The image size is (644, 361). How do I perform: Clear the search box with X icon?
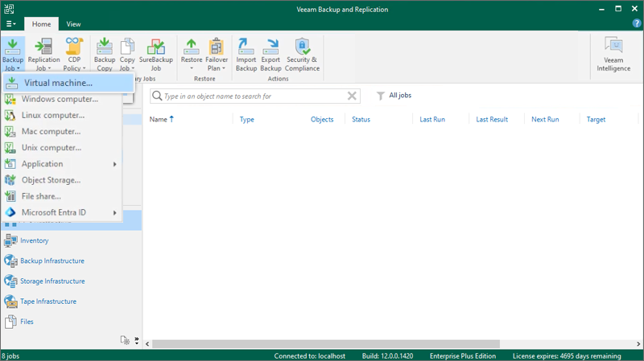(x=352, y=96)
